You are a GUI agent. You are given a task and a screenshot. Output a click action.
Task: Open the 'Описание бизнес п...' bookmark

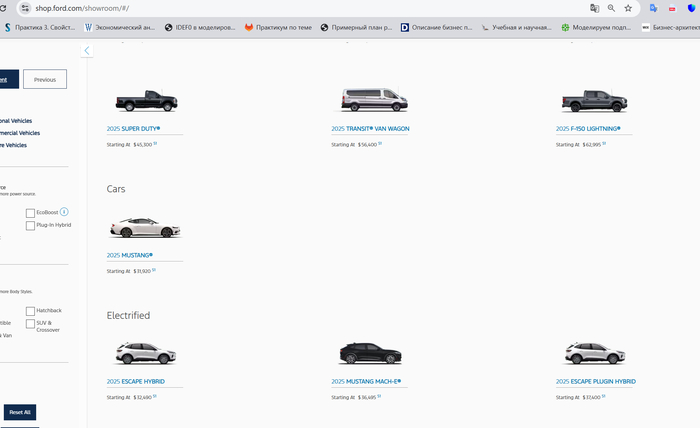pos(436,27)
